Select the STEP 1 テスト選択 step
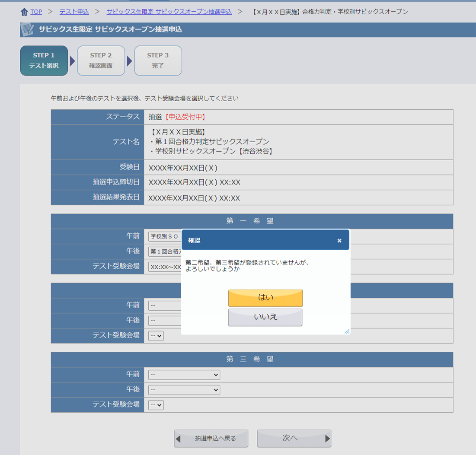 pos(44,61)
